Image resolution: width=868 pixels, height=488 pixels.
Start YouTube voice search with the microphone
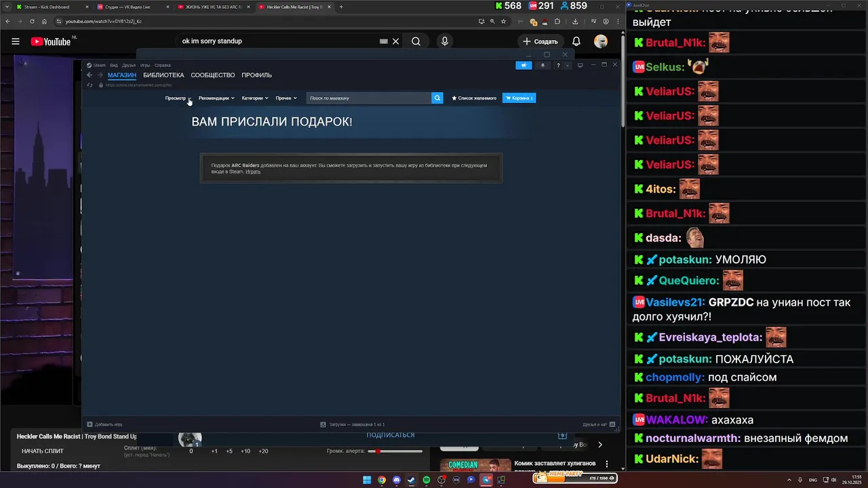point(445,41)
